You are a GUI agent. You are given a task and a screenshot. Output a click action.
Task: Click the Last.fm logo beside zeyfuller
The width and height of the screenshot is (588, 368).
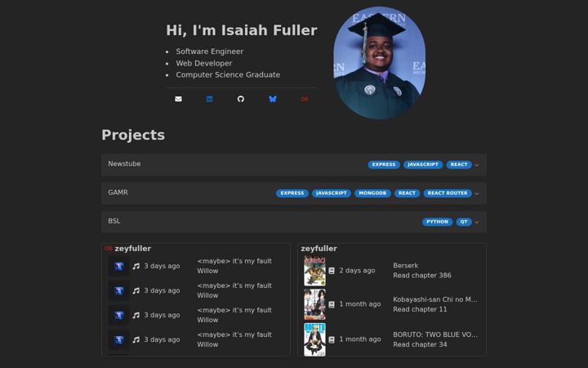[109, 249]
